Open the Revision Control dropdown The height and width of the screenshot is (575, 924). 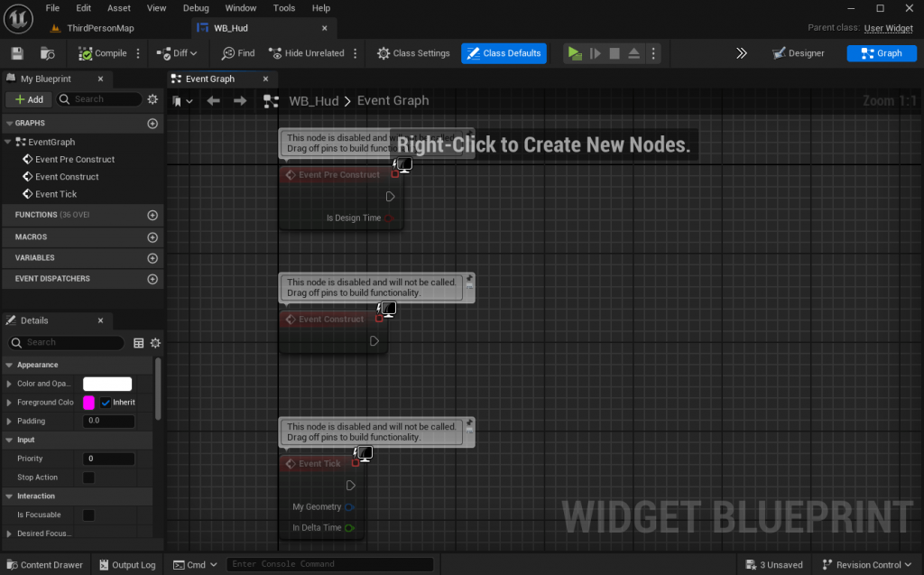864,563
